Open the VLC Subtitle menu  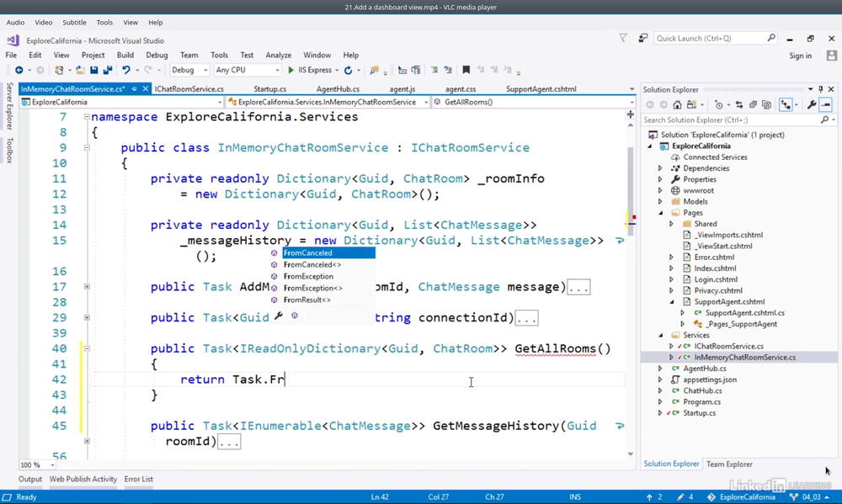pyautogui.click(x=74, y=23)
